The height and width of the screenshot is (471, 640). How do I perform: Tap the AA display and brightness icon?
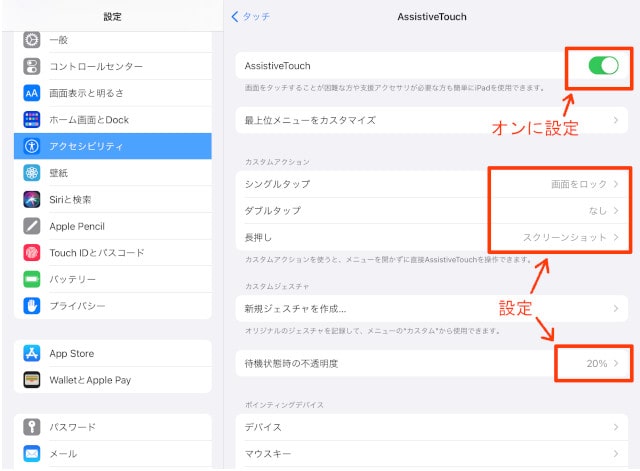click(31, 93)
